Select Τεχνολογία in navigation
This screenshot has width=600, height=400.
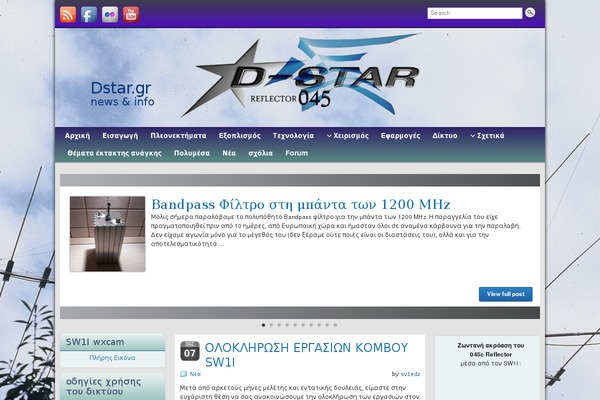pos(293,136)
